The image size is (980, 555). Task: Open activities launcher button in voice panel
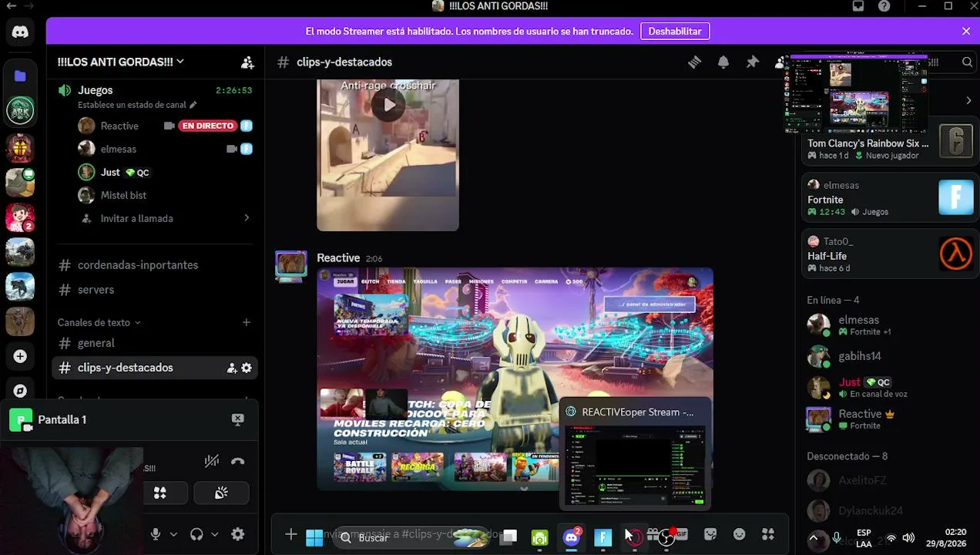(160, 493)
